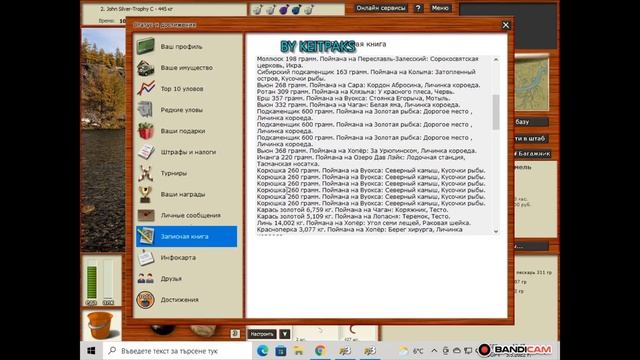The width and height of the screenshot is (640, 360).
Task: Click the 'базу' button behind the dialog
Action: (x=531, y=122)
